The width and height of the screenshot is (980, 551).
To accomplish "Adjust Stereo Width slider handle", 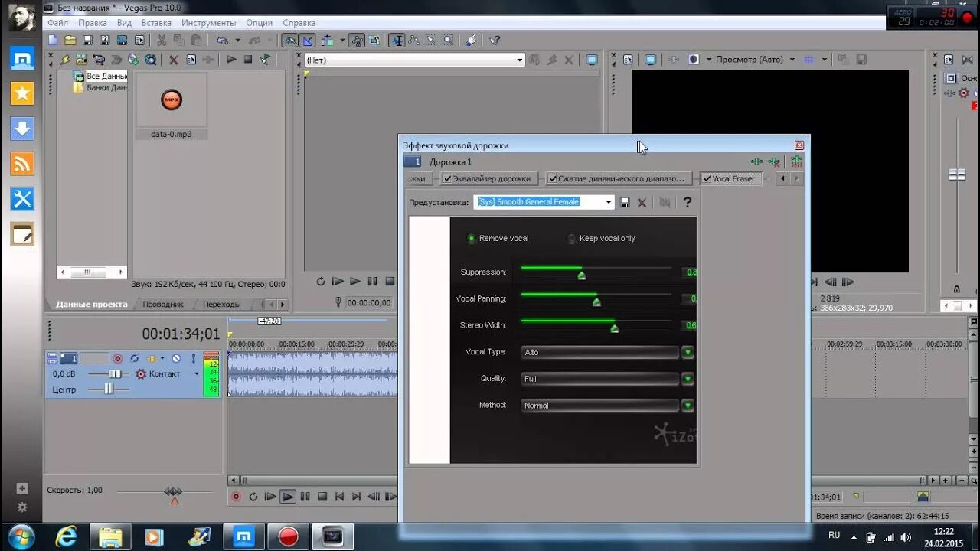I will click(x=614, y=328).
